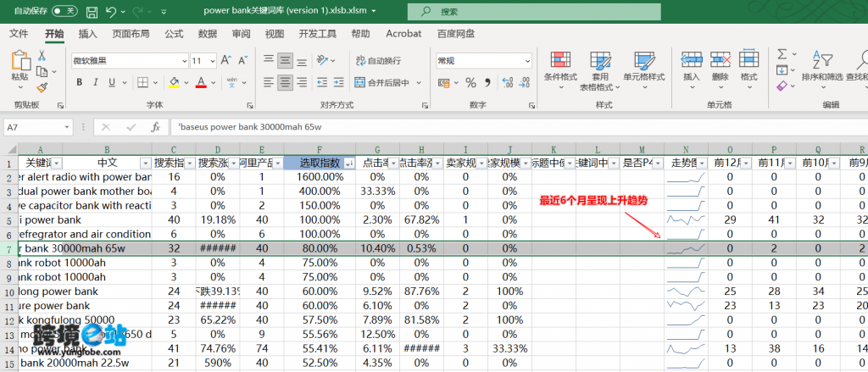Screen dimensions: 868x372
Task: Click the Save disk icon
Action: click(92, 11)
